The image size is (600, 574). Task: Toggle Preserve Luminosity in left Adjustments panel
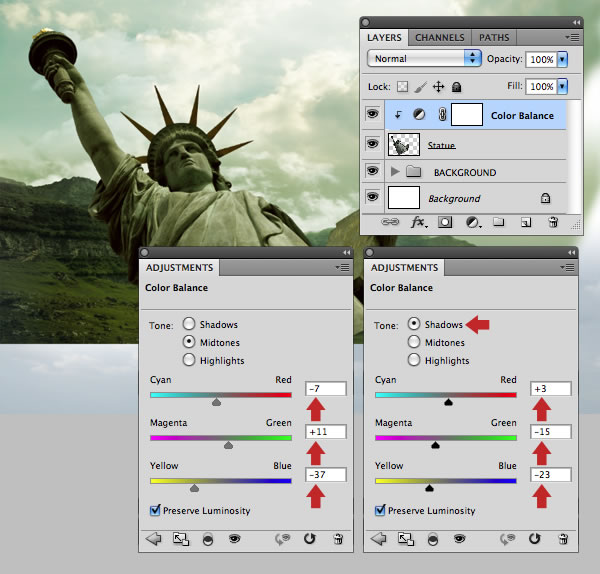point(155,510)
